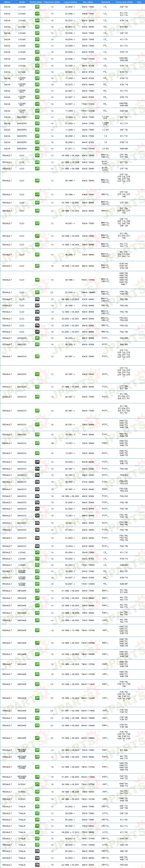Click power cell '66kW / 90KM'

88,266
